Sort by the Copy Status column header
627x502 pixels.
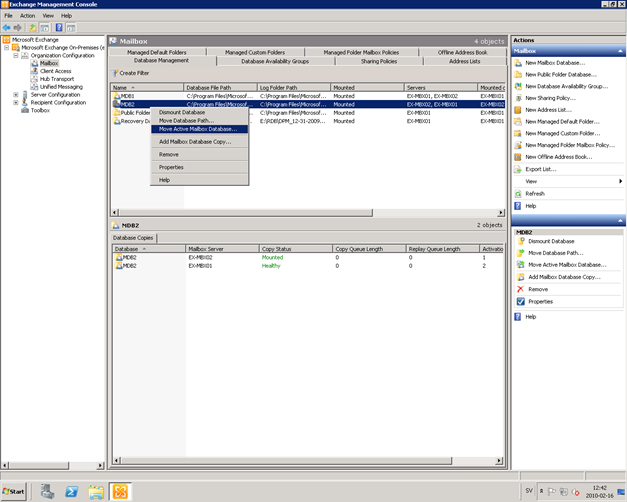point(296,249)
